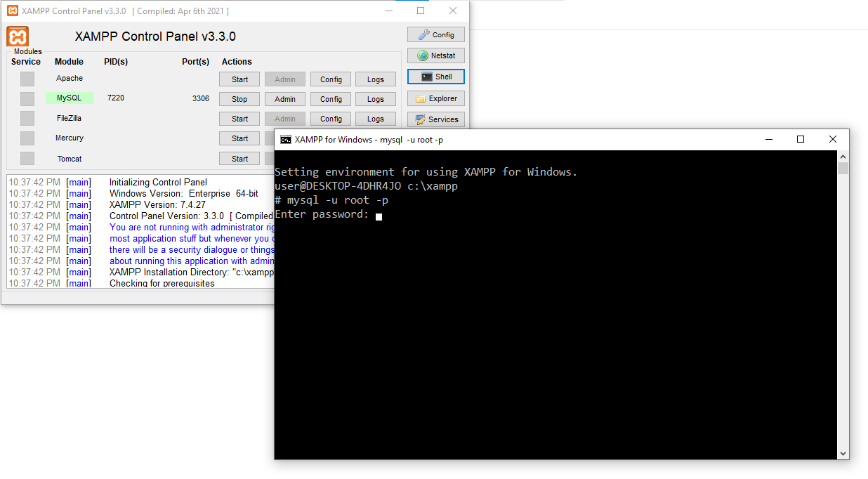Screen dimensions: 868x479
Task: Click the XAMPP orange logo icon
Action: 18,37
